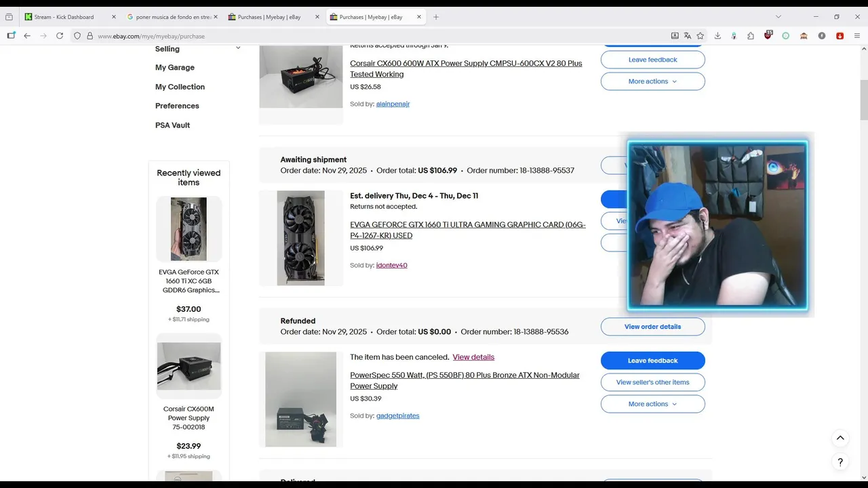The image size is (868, 488).
Task: Open More actions for PowerSpec order
Action: click(x=652, y=404)
